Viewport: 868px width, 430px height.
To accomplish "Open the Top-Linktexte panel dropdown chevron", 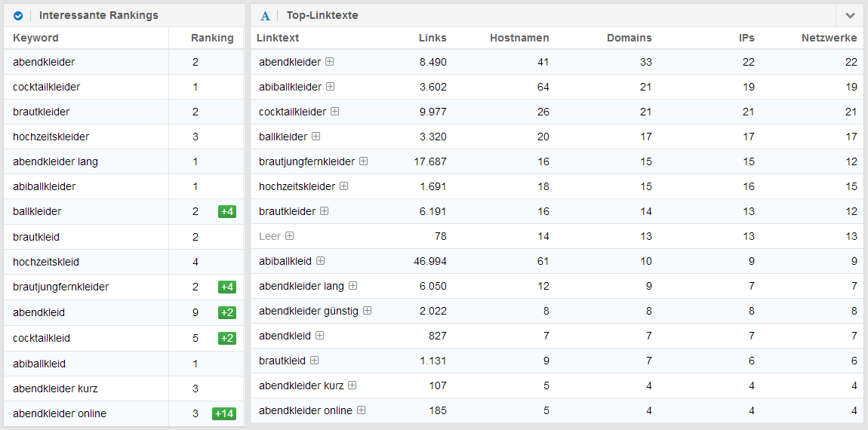I will click(850, 15).
